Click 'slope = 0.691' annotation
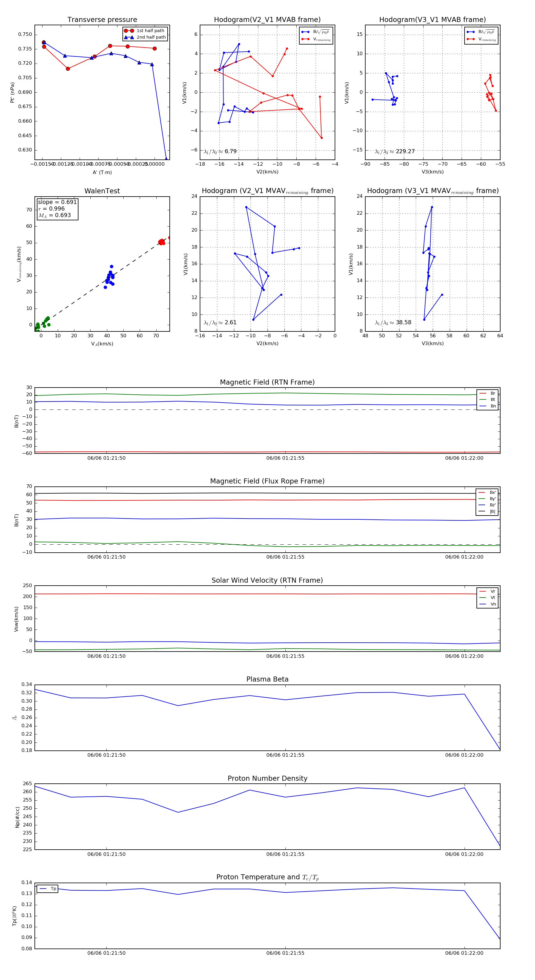The image size is (535, 980). tap(57, 202)
